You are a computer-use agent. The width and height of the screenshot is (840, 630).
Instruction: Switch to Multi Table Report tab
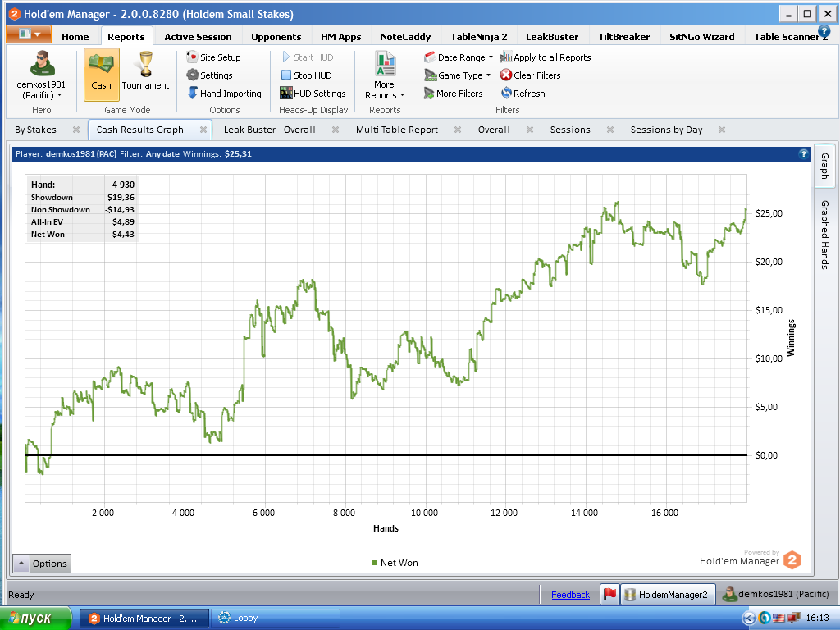tap(397, 130)
